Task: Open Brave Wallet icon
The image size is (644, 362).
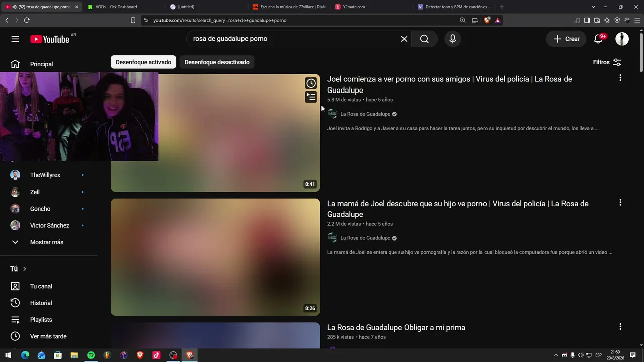Action: pos(597,20)
